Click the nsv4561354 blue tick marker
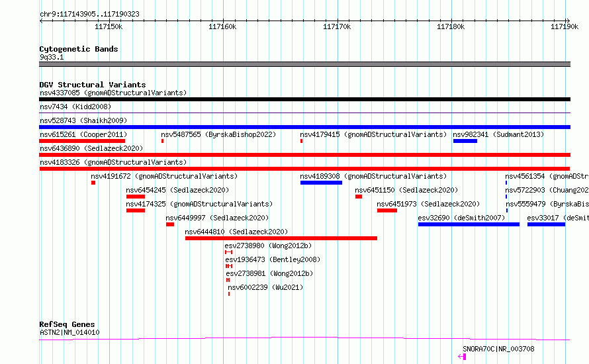Screen dimensions: 589x364 [x=506, y=183]
